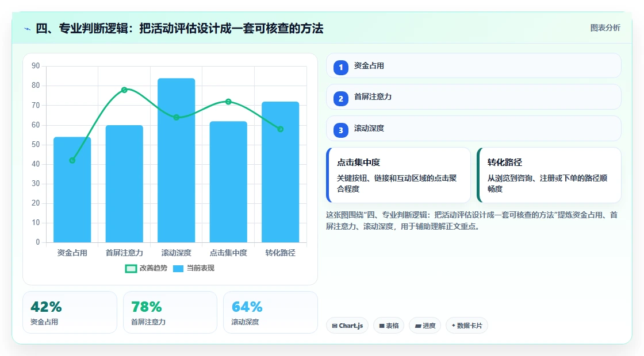Click the 转化路径 x-axis label
The image size is (644, 356).
pyautogui.click(x=281, y=253)
